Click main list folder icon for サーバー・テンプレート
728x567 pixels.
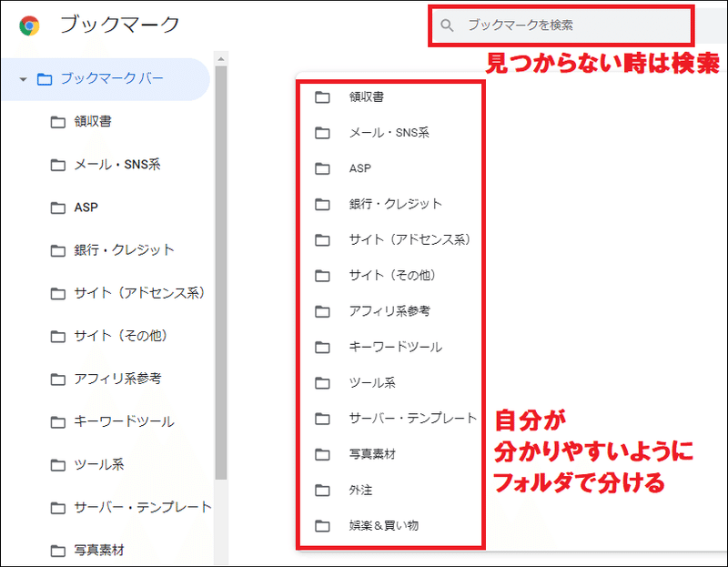322,419
